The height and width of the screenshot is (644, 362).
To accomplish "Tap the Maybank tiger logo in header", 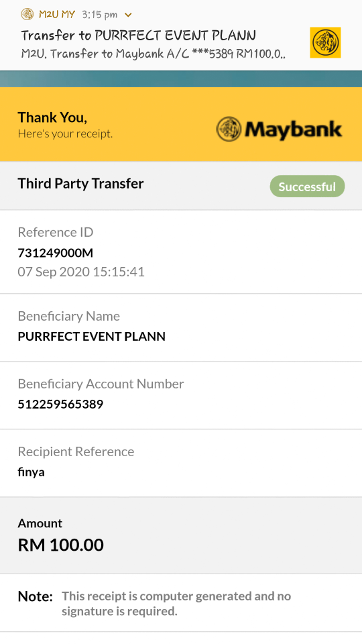I will [229, 129].
